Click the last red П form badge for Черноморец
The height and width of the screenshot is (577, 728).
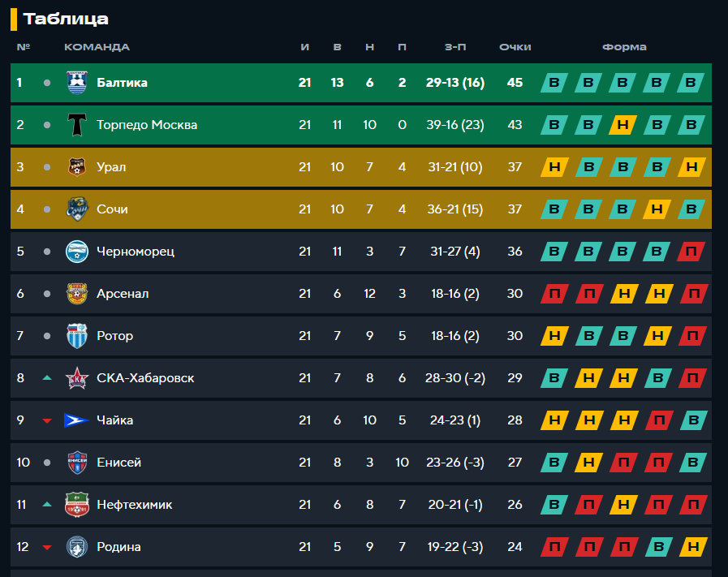[x=691, y=252]
